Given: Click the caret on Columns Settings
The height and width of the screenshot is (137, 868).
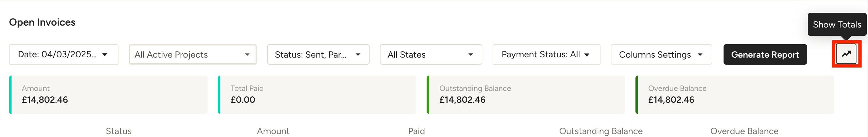Looking at the screenshot, I should (x=700, y=54).
